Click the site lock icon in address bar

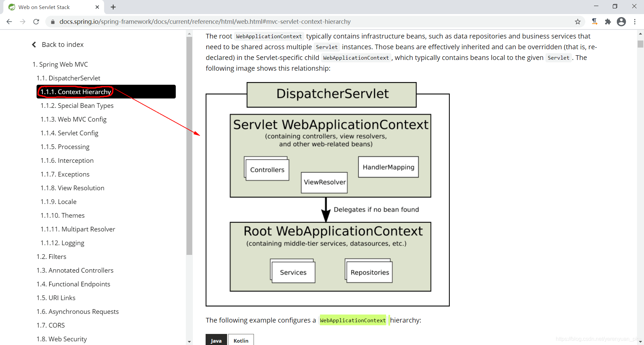[52, 22]
